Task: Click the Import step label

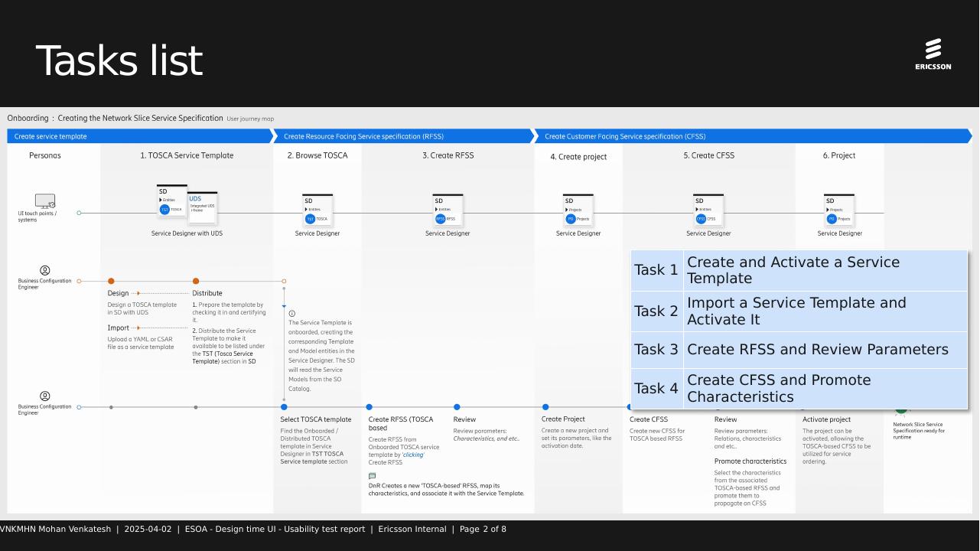Action: pos(119,328)
